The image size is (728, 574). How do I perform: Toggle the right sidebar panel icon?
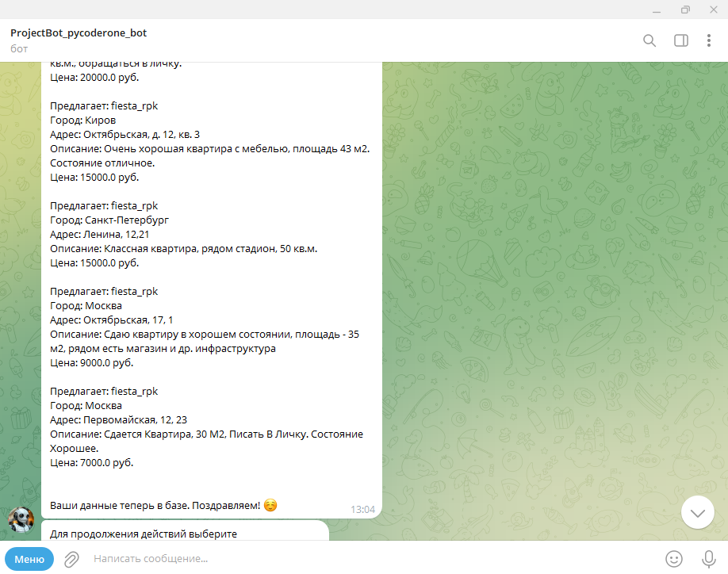point(680,41)
